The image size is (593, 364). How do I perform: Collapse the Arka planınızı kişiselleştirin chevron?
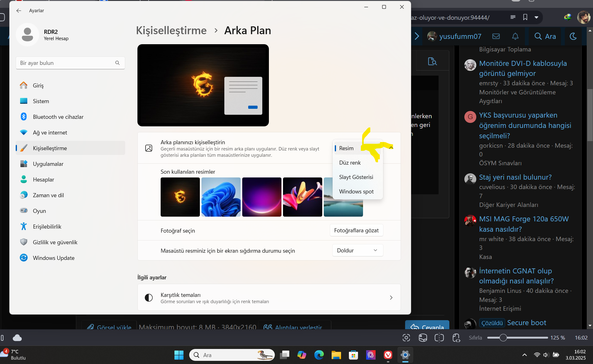(x=391, y=148)
